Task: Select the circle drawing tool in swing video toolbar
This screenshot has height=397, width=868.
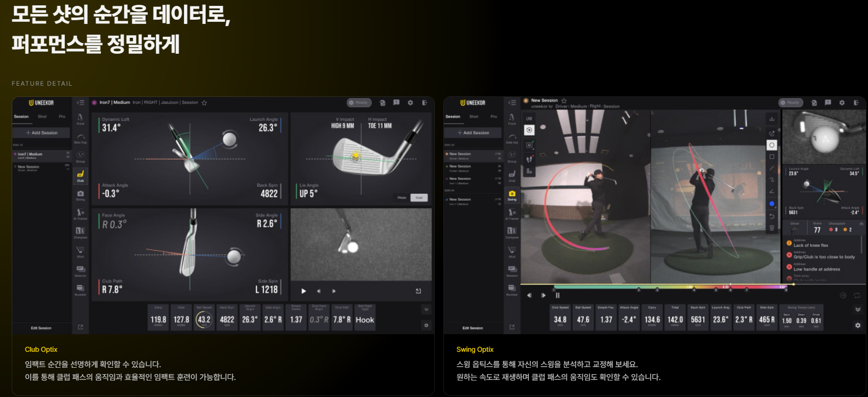Action: pyautogui.click(x=772, y=145)
